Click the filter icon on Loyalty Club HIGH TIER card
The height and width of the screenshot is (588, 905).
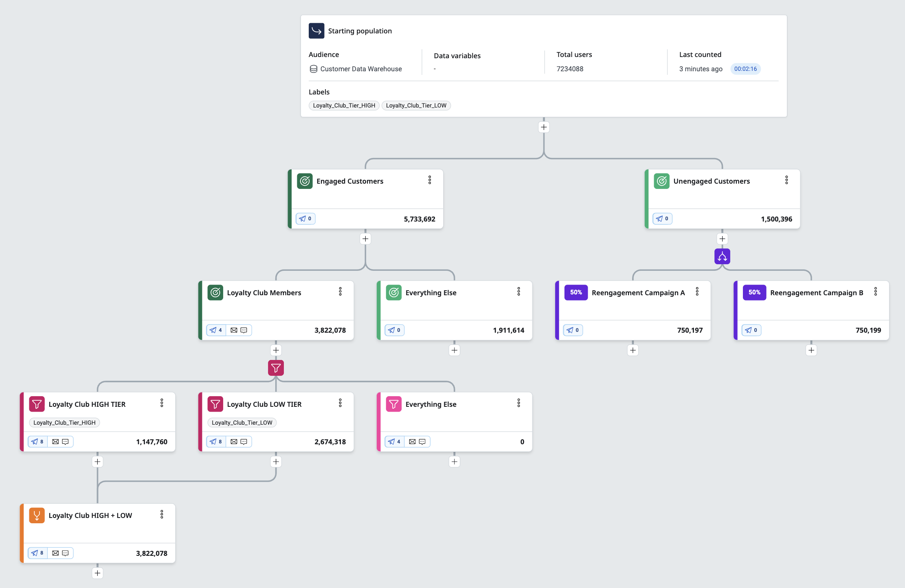point(37,404)
